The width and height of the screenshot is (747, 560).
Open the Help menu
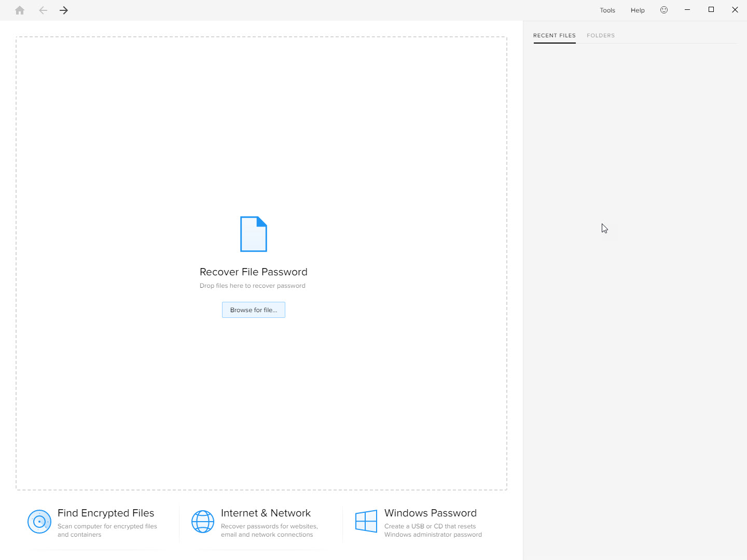[x=638, y=10]
